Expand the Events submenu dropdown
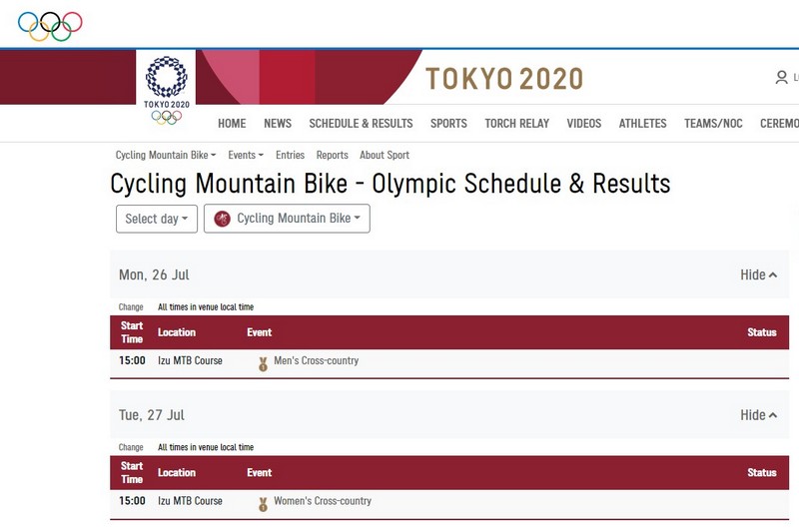This screenshot has width=799, height=532. coord(246,156)
